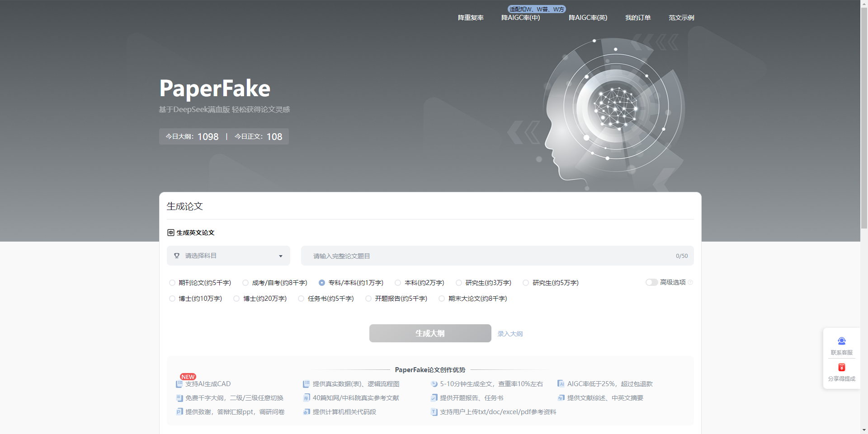Select 成考/自考(约8千字) radio option
This screenshot has height=434, width=868.
point(245,283)
